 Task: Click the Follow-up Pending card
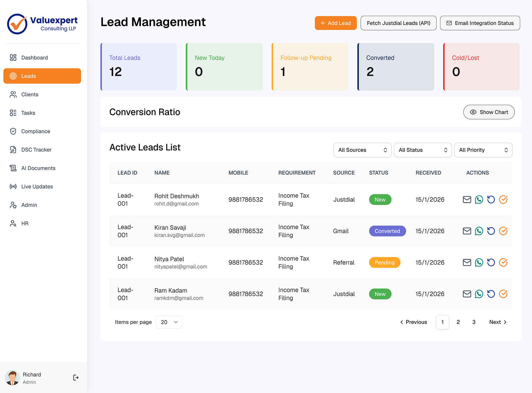click(310, 67)
